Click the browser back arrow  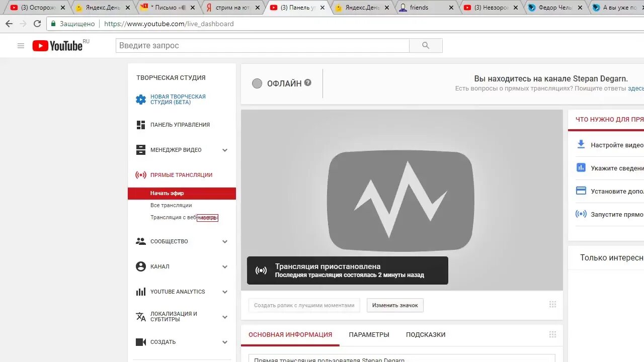coord(9,24)
